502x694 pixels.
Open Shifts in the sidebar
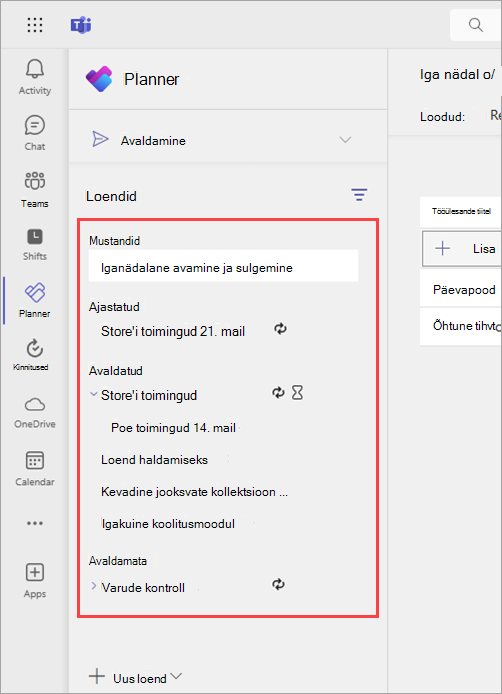(35, 244)
